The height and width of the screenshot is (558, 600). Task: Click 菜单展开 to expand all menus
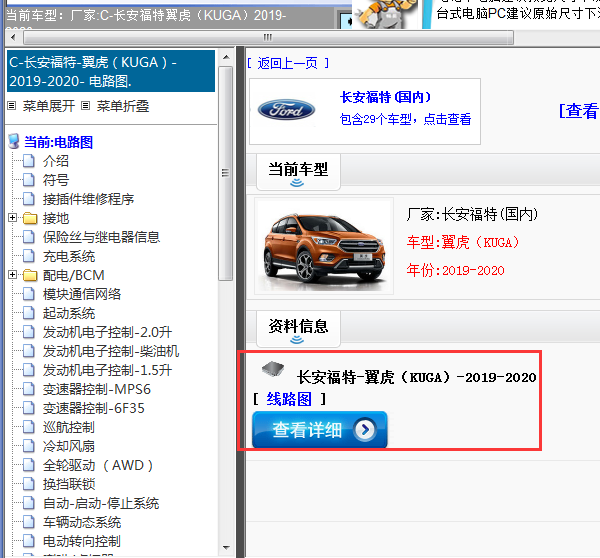pos(49,106)
